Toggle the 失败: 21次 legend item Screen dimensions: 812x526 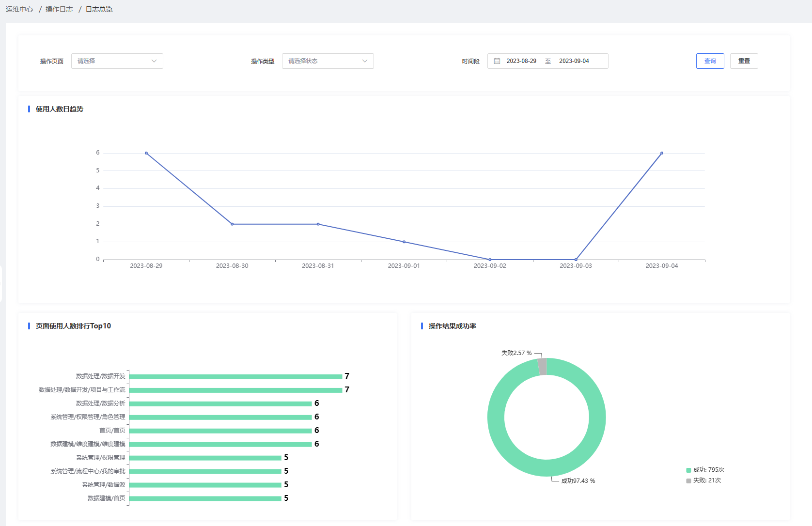[x=703, y=480]
